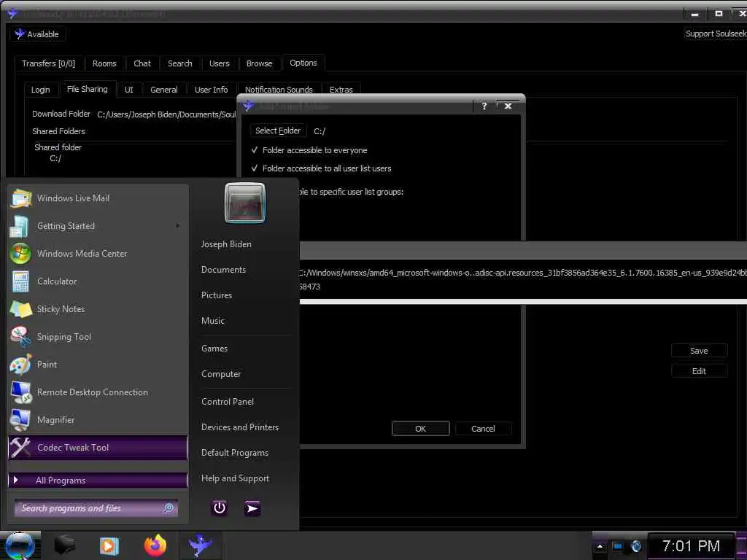Open Default Programs from Start menu
This screenshot has height=560, width=747.
[x=235, y=453]
